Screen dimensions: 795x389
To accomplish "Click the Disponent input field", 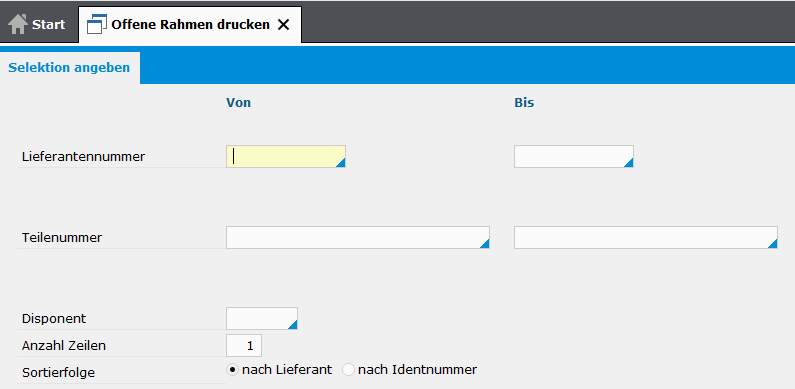I will tap(262, 319).
